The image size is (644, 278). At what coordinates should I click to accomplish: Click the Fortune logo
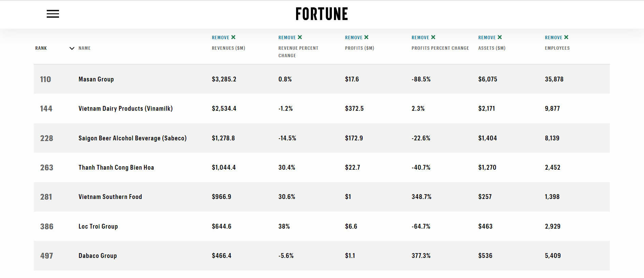(x=322, y=14)
